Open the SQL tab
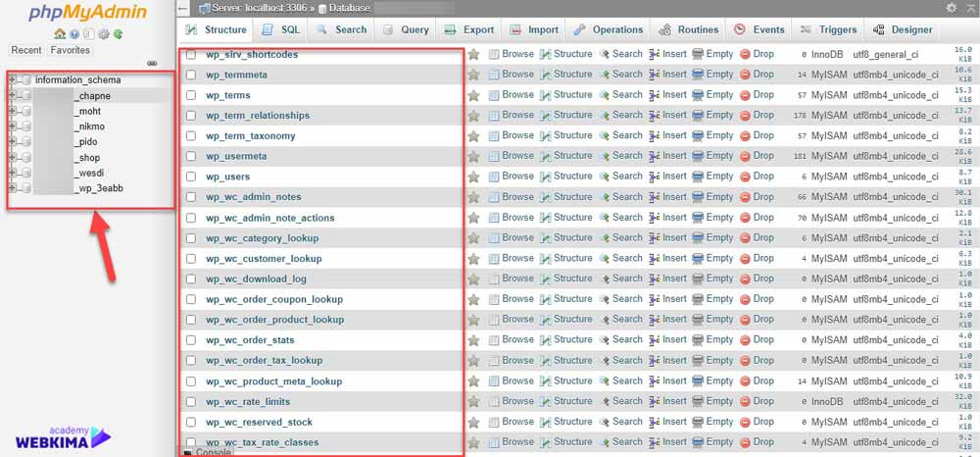 pyautogui.click(x=280, y=30)
